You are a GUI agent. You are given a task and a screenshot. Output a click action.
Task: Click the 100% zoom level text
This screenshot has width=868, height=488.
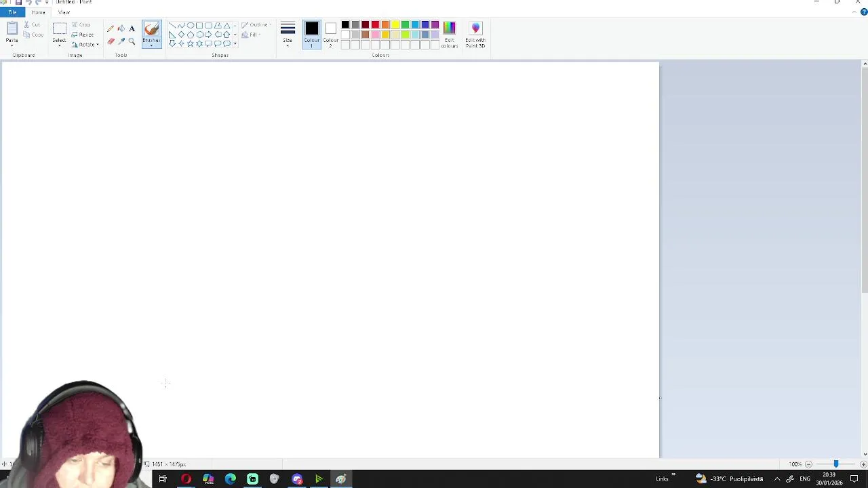(795, 464)
